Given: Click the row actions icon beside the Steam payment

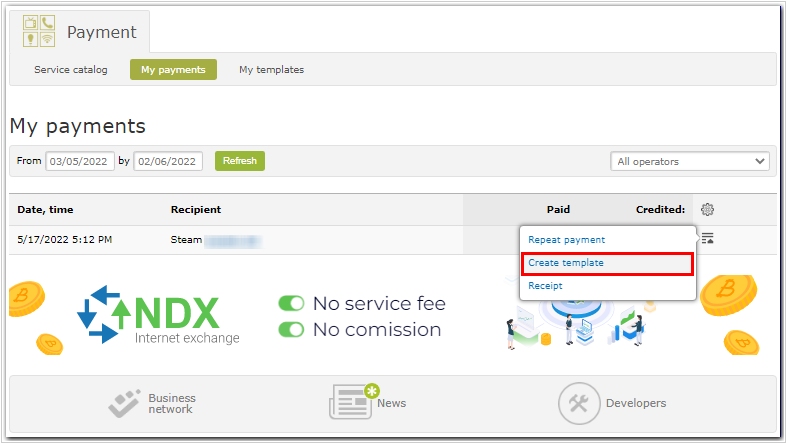Looking at the screenshot, I should (707, 238).
